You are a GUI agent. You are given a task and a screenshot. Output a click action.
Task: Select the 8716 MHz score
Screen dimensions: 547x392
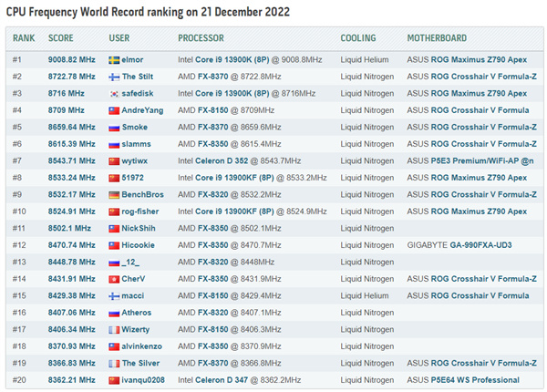[66, 94]
